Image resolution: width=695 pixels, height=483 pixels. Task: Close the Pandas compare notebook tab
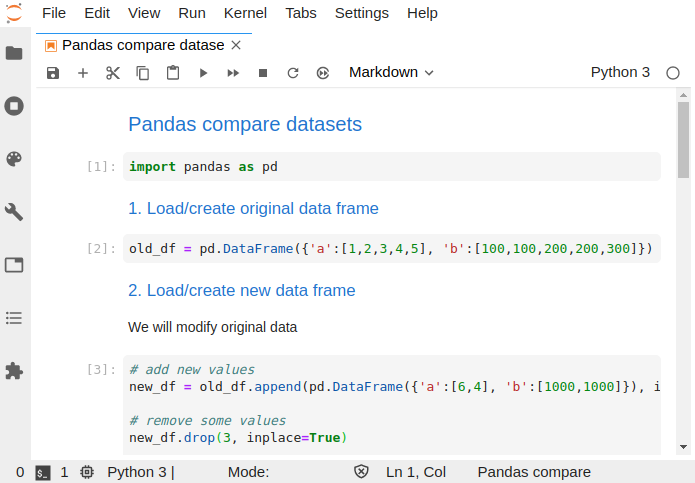[x=236, y=45]
